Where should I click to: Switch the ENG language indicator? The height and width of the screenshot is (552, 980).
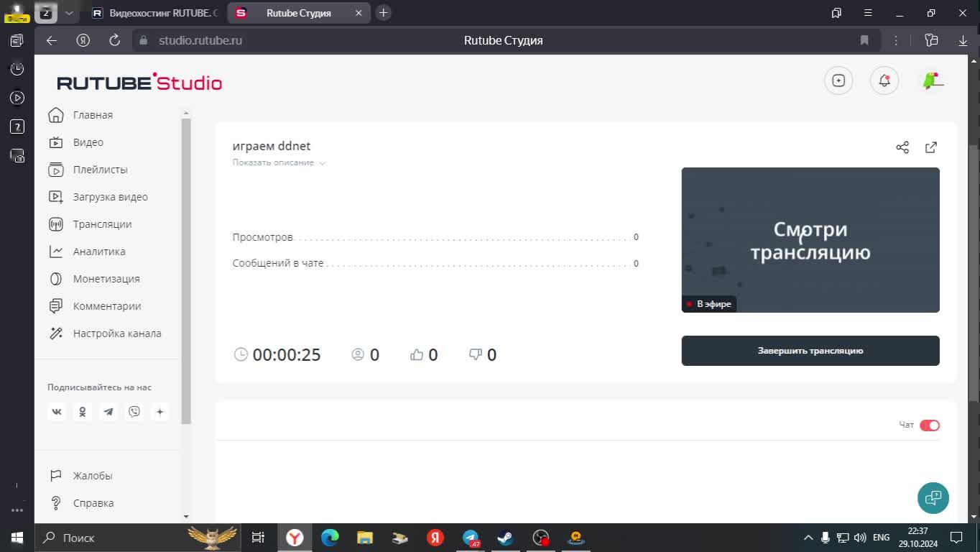point(881,538)
